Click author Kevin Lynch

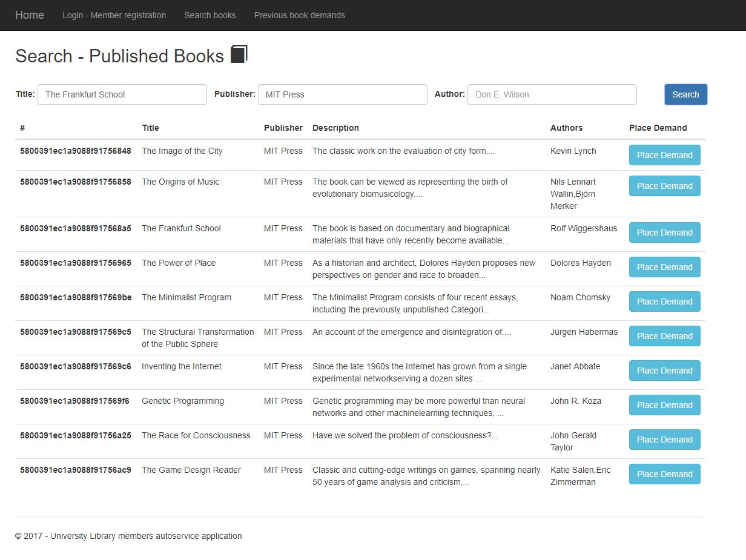(573, 151)
